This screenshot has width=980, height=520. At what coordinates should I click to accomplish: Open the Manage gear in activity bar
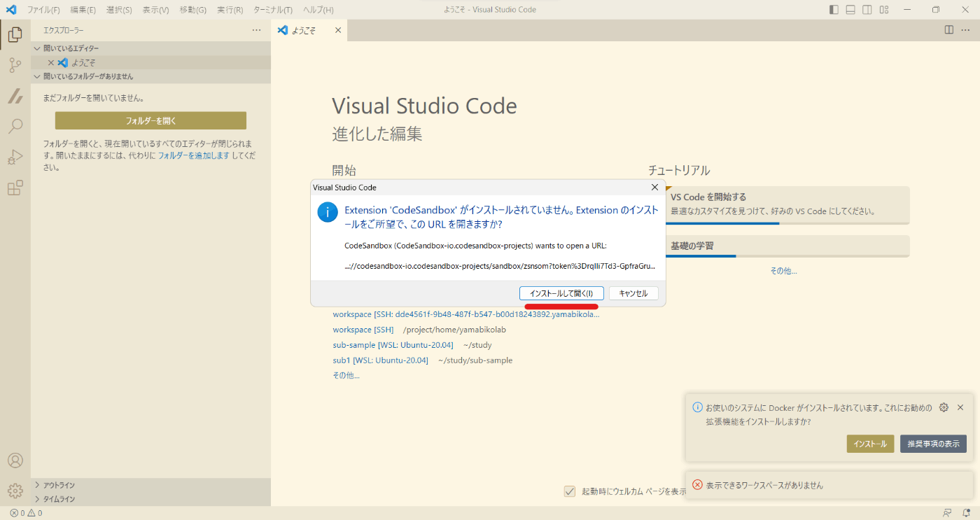[x=15, y=491]
